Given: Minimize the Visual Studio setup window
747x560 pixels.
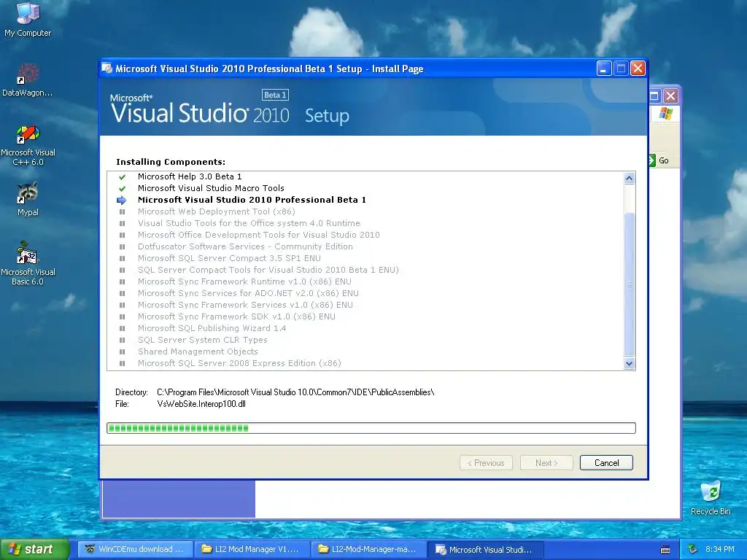Looking at the screenshot, I should (603, 69).
